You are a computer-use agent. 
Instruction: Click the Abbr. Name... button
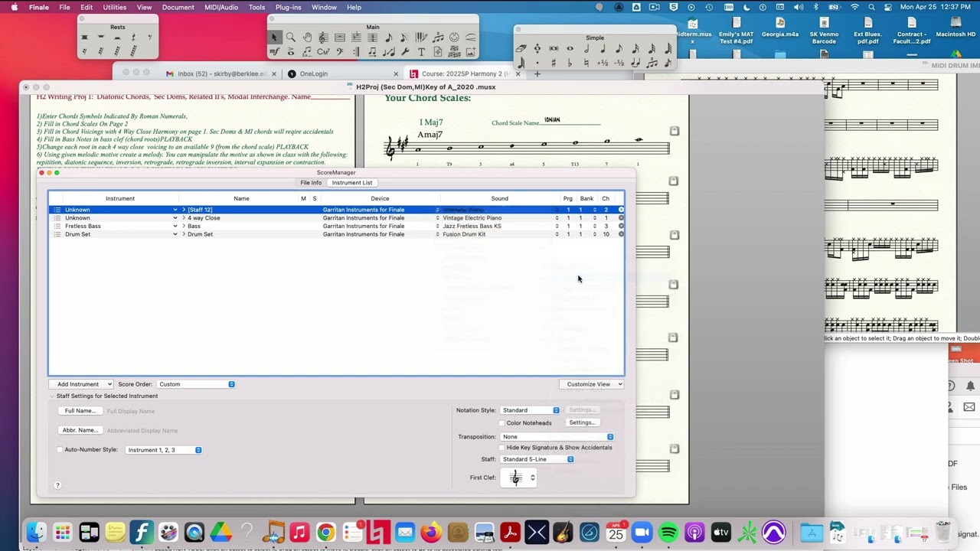pyautogui.click(x=80, y=430)
